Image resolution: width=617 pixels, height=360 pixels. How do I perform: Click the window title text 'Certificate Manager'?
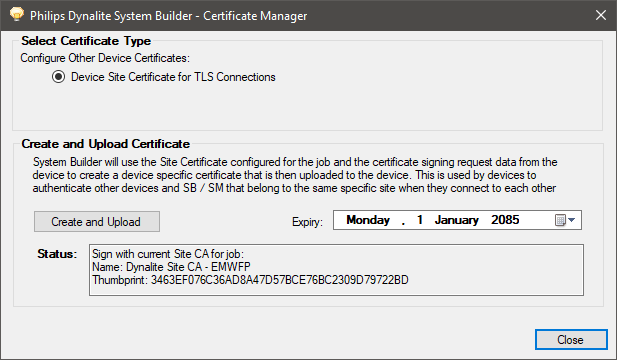click(255, 16)
